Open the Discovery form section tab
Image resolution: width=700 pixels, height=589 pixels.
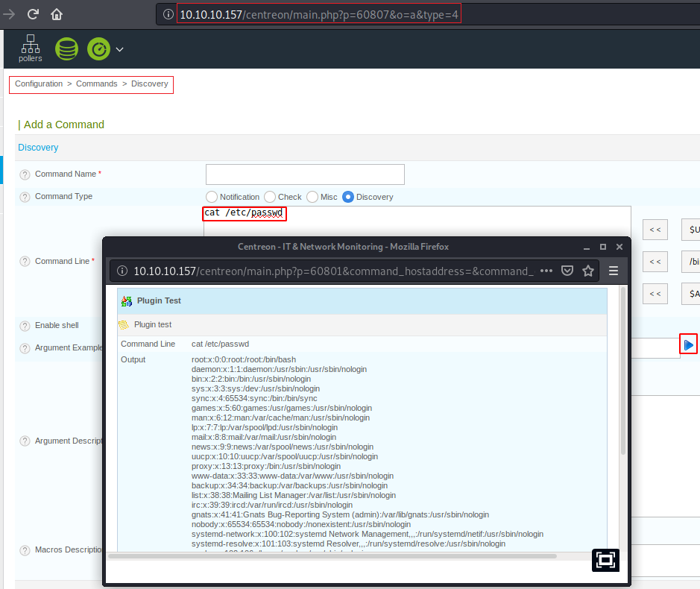pyautogui.click(x=38, y=148)
